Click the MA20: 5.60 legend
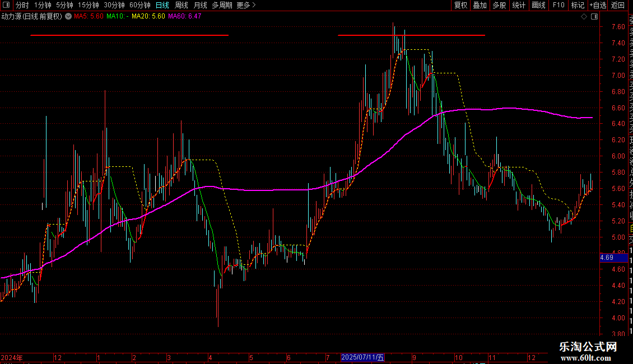This screenshot has width=633, height=364. point(148,16)
